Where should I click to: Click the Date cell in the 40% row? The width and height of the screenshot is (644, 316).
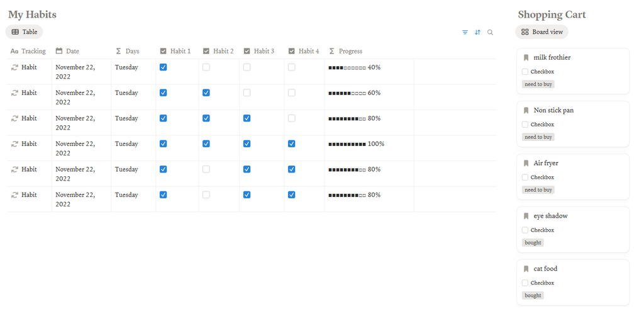coord(81,72)
